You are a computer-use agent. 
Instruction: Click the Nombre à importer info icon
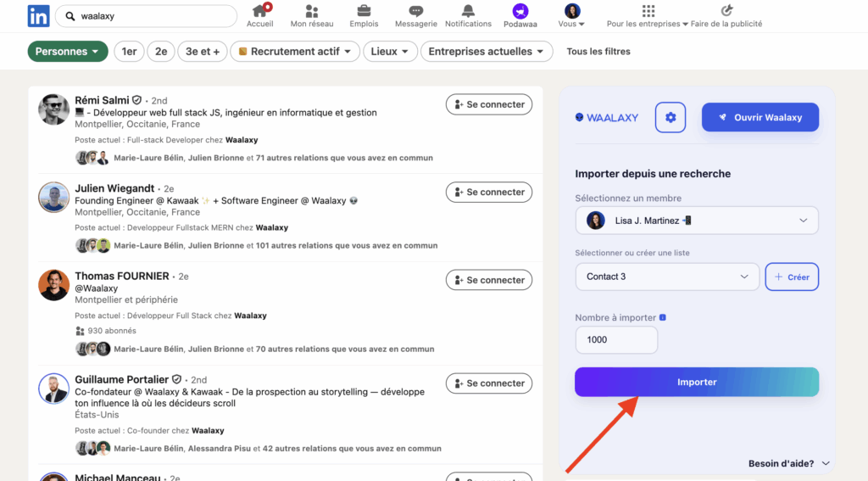(x=663, y=317)
